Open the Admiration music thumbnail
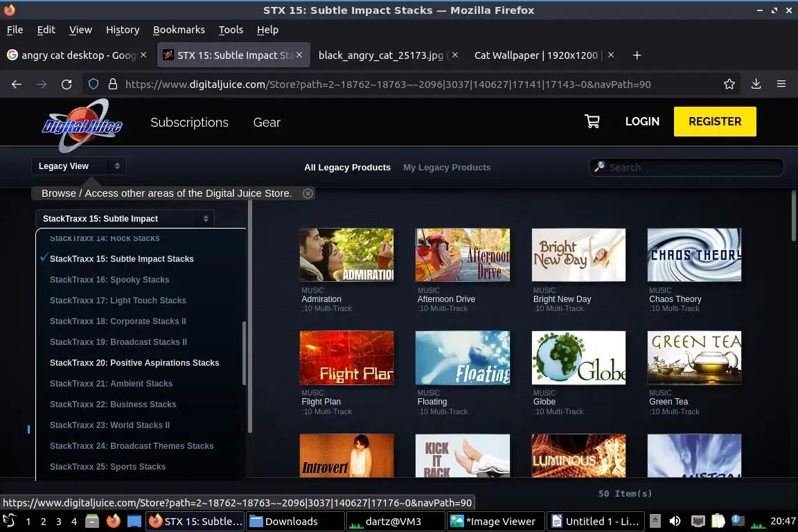The image size is (798, 532). coord(346,254)
